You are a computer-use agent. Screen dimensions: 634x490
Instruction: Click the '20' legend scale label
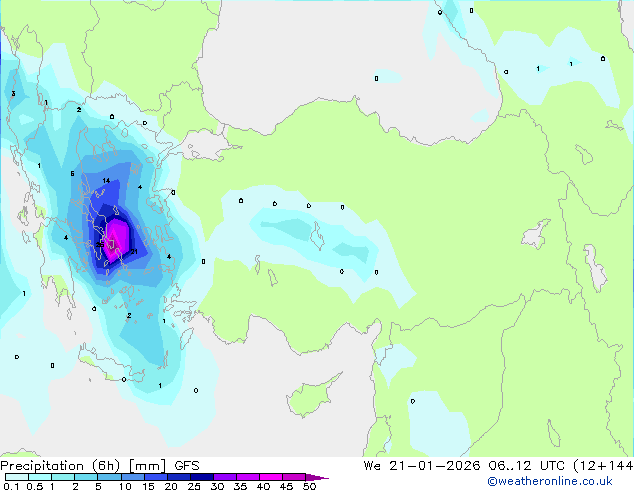(x=171, y=486)
